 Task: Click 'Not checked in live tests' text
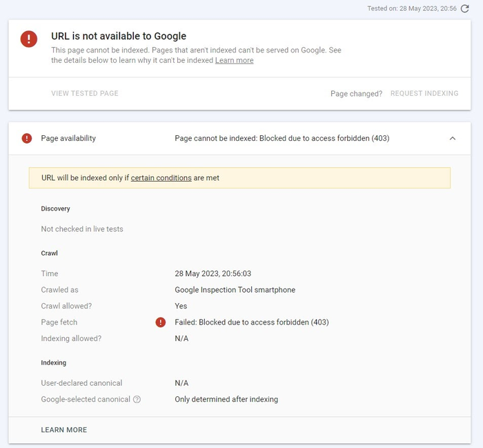pos(82,229)
